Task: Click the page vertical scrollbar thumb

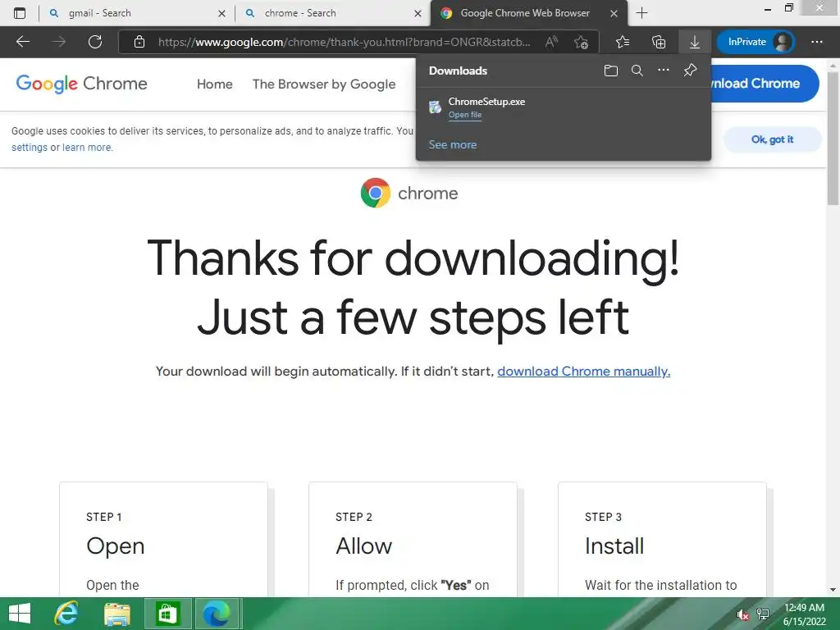Action: tap(833, 137)
